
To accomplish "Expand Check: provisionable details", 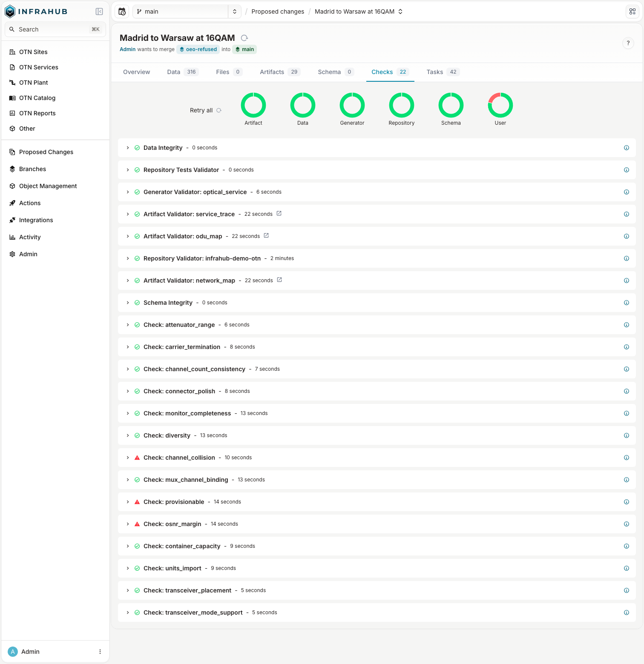I will pyautogui.click(x=128, y=502).
